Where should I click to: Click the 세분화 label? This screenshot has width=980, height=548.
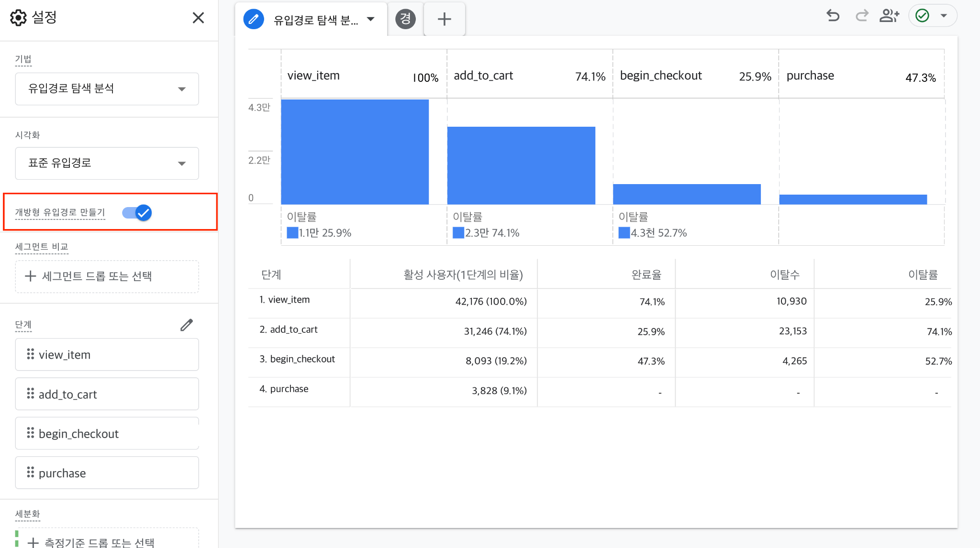(x=28, y=514)
